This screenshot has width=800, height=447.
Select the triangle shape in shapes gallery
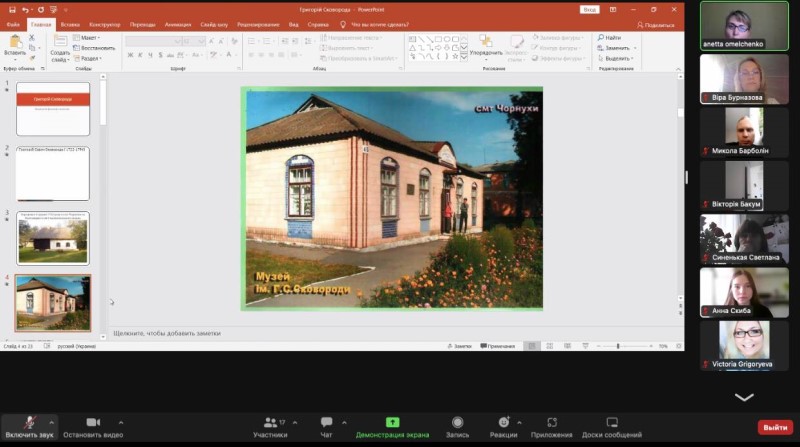pos(412,47)
